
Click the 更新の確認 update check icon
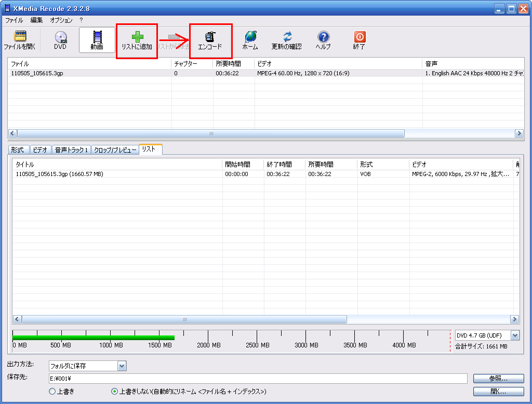(287, 36)
